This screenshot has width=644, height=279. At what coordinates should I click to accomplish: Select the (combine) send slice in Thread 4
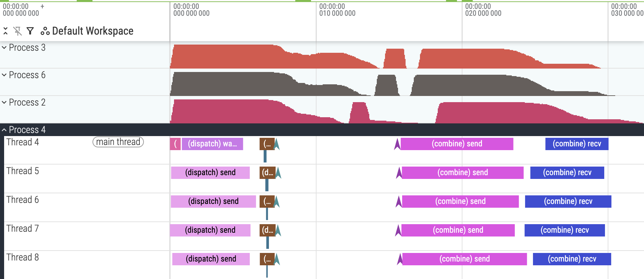pyautogui.click(x=457, y=144)
